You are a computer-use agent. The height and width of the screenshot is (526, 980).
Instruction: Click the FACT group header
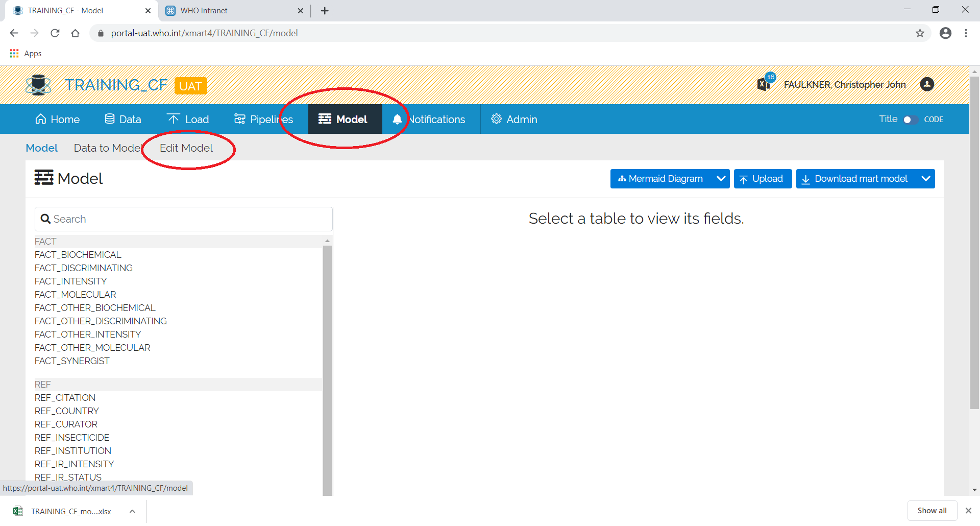(179, 242)
